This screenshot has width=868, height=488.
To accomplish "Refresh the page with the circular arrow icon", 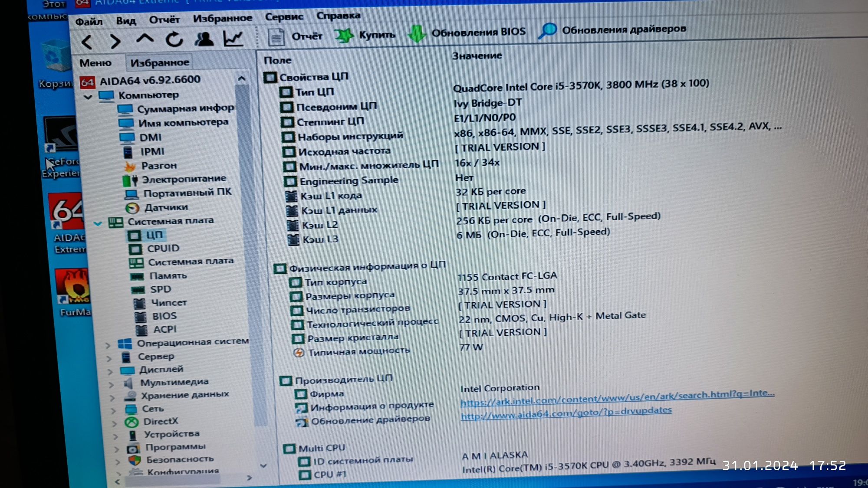I will coord(174,39).
